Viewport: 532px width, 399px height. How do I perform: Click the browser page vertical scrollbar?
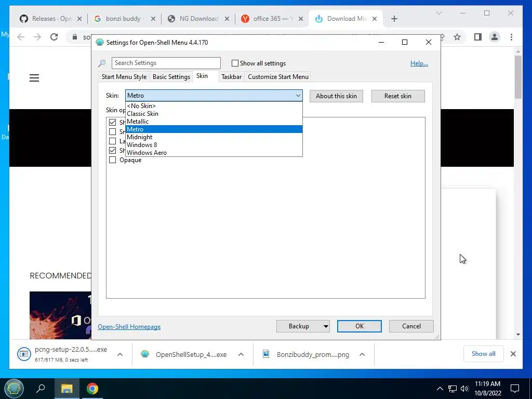(518, 78)
